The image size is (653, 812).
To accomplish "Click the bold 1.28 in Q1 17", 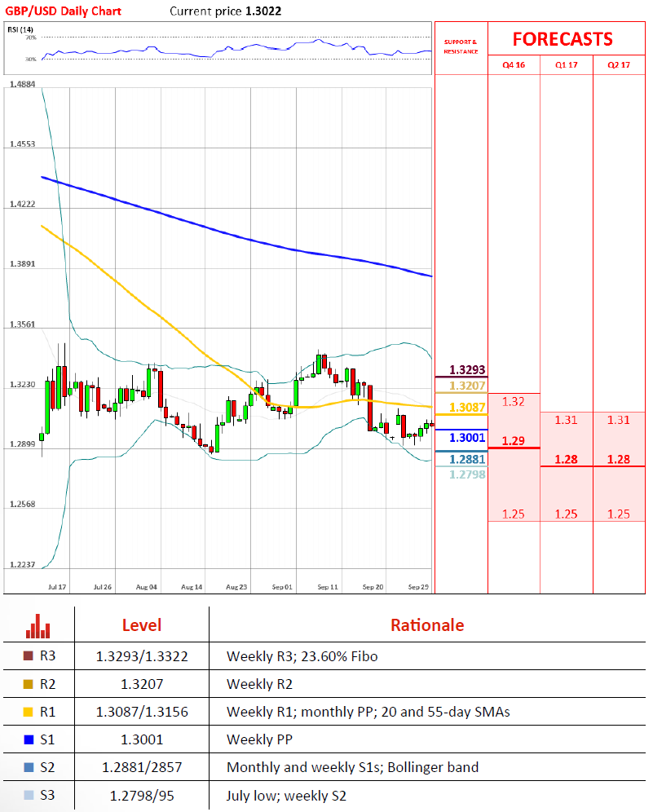I will click(x=566, y=459).
